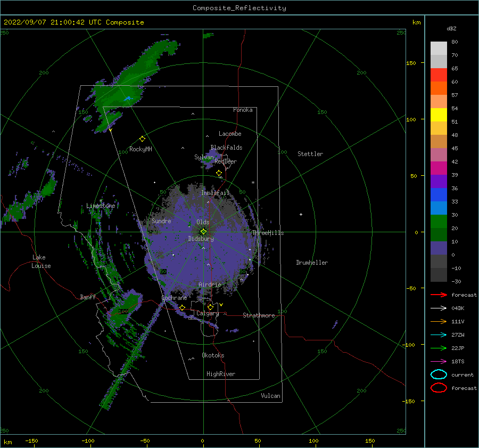The image size is (479, 448).
Task: Click the HighRiver city label
Action: (x=221, y=374)
